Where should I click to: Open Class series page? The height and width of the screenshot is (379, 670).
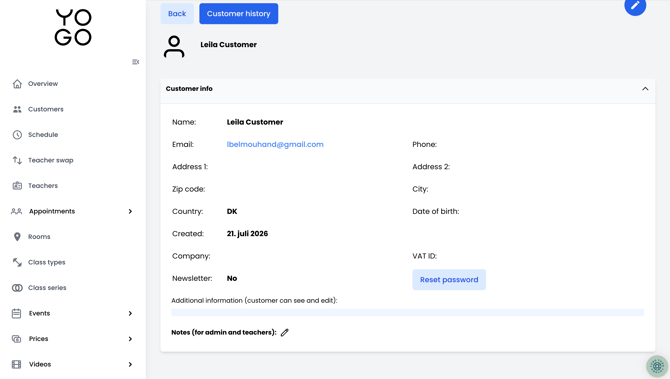47,288
